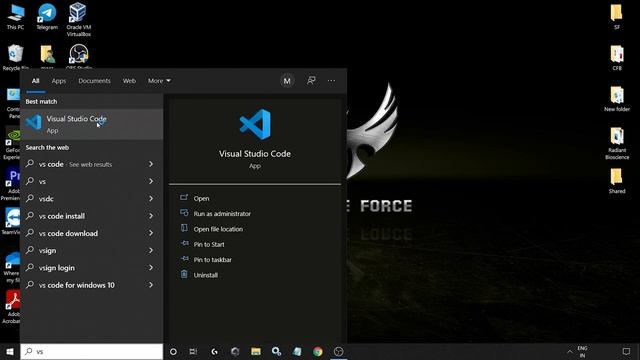640x360 pixels.
Task: Expand arrow next to 'vsign' suggestion
Action: [x=151, y=251]
